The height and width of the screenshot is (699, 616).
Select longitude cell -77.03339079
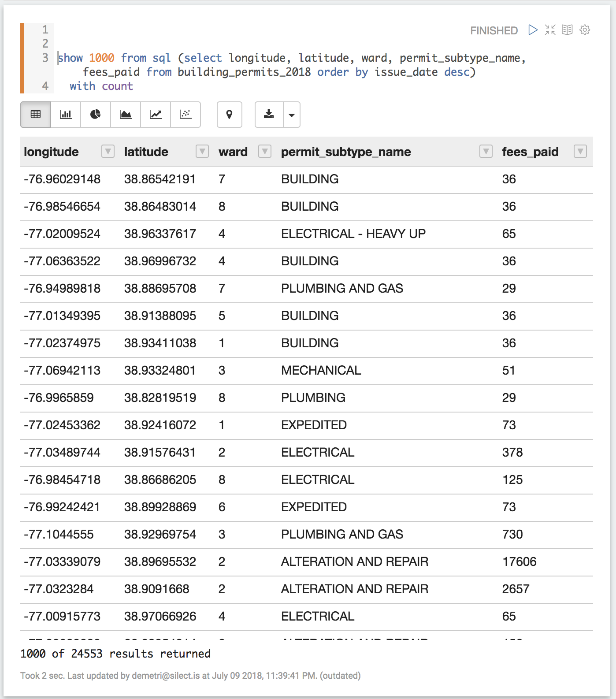click(62, 562)
